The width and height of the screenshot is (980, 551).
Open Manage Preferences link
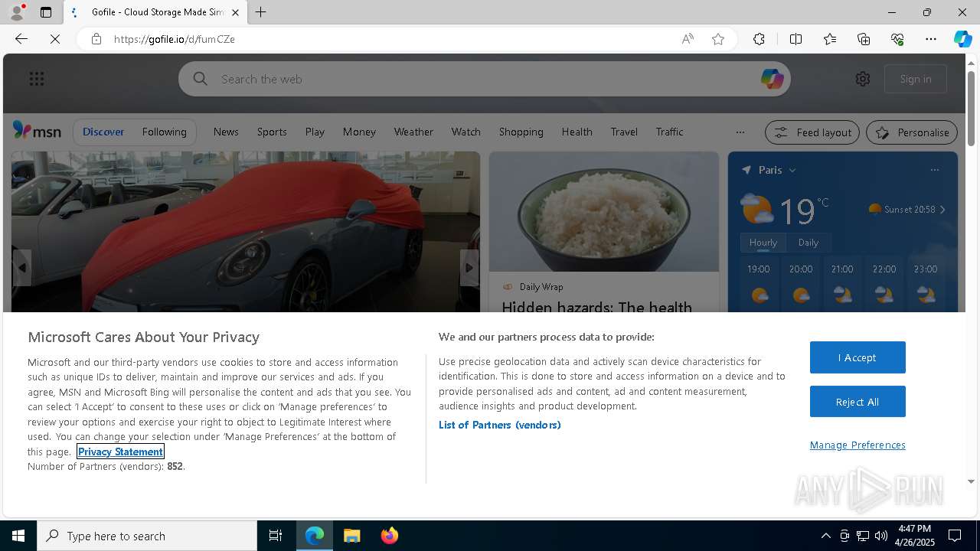857,445
